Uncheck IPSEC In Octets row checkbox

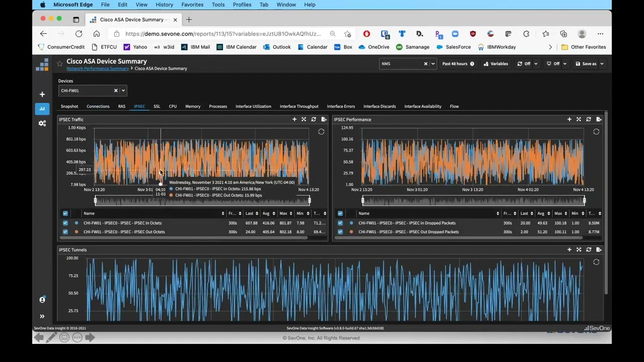65,223
